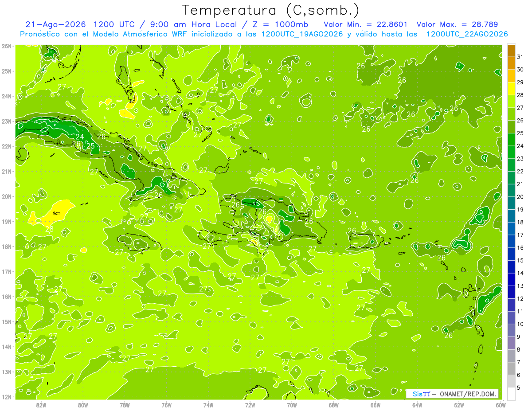Screen dimensions: 532x411
Task: Click the legend label "31"
Action: (x=520, y=57)
